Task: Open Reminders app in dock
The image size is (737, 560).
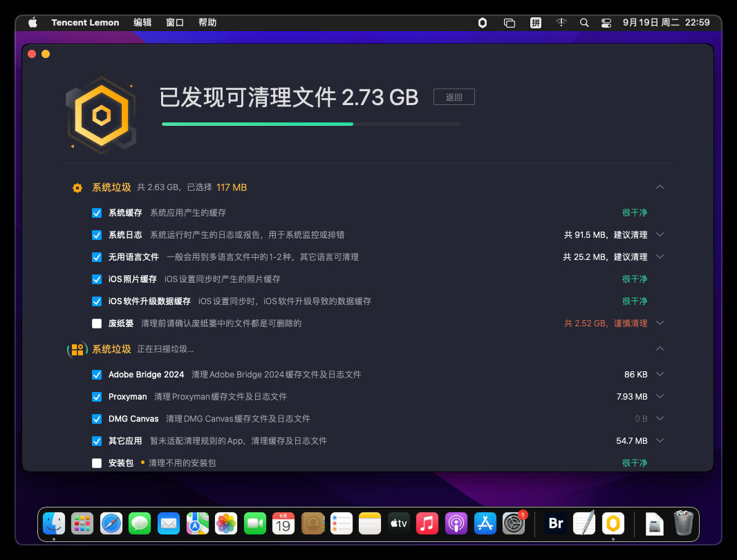Action: [x=342, y=523]
